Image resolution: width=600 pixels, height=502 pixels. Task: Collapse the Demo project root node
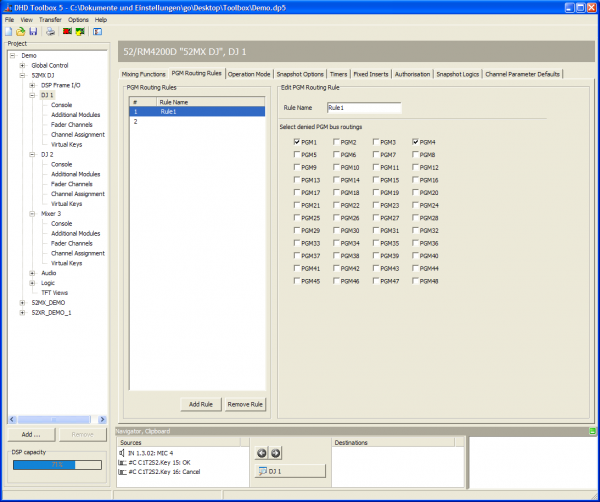click(x=13, y=55)
